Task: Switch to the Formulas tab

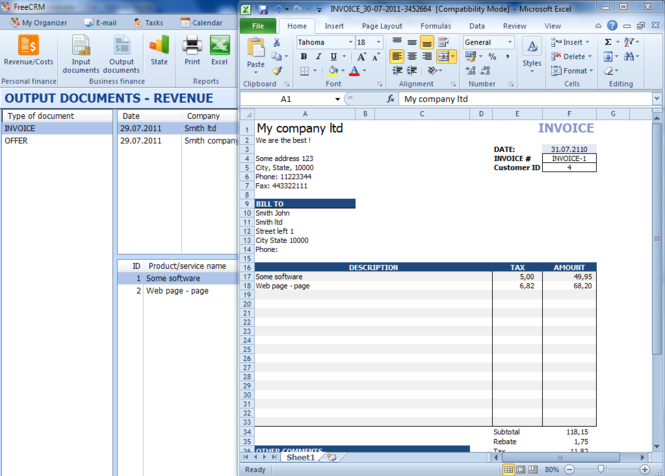Action: coord(436,26)
